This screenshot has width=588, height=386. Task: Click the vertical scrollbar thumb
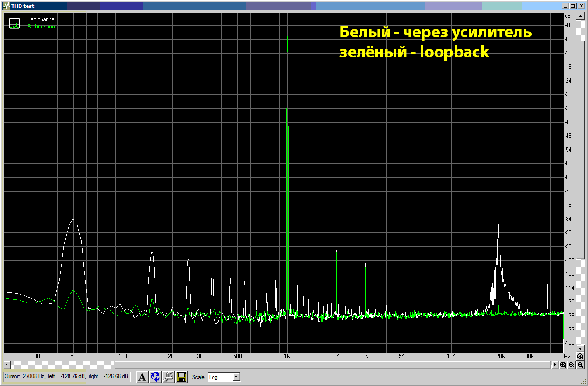click(x=581, y=149)
